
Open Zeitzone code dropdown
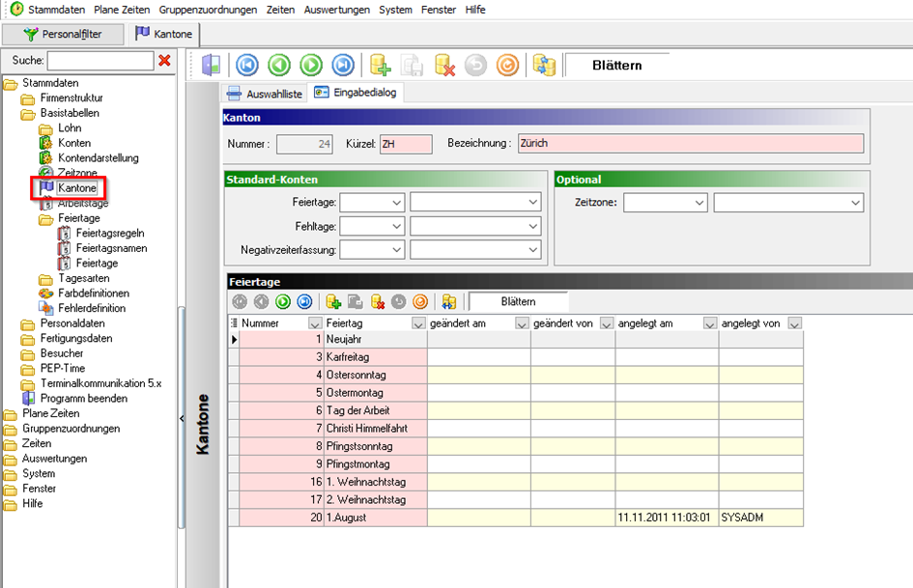tap(699, 203)
